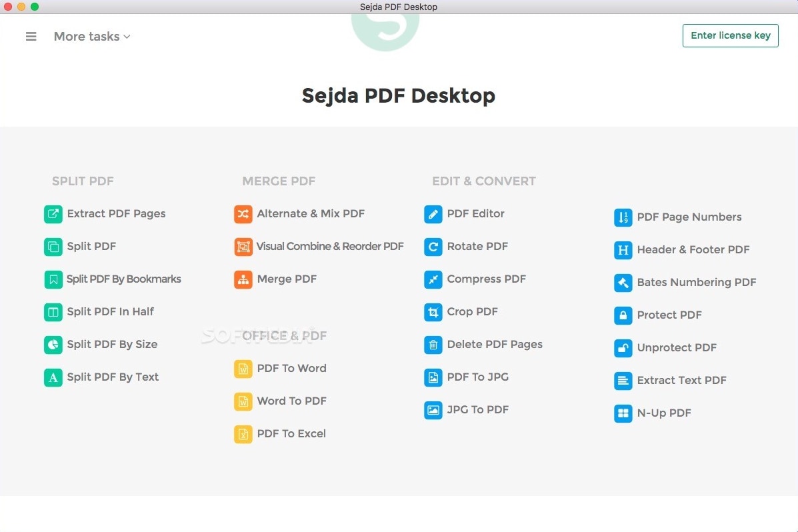Click the PDF To JPG icon
Image resolution: width=798 pixels, height=532 pixels.
[433, 377]
